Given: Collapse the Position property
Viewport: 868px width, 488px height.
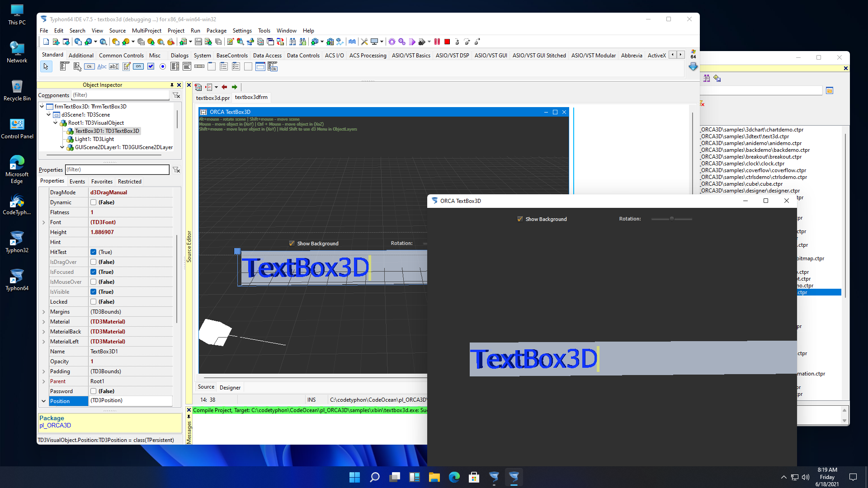Looking at the screenshot, I should click(44, 401).
